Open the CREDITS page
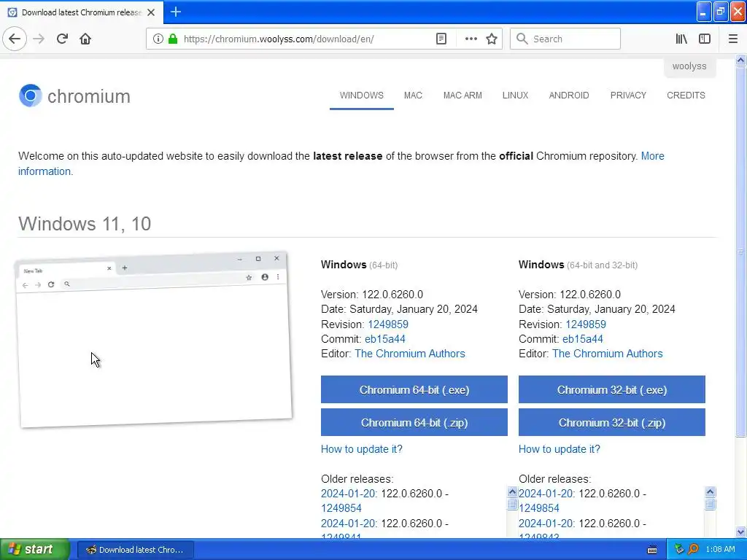Image resolution: width=747 pixels, height=560 pixels. (x=686, y=96)
